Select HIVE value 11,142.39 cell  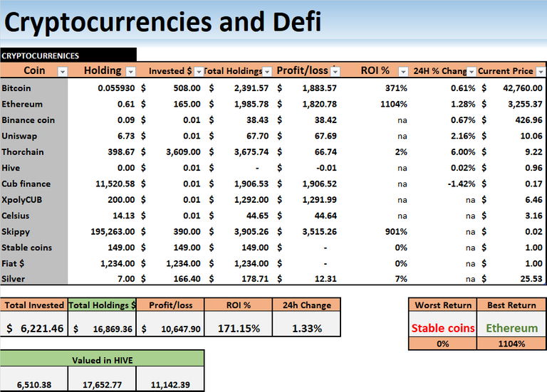(x=171, y=379)
